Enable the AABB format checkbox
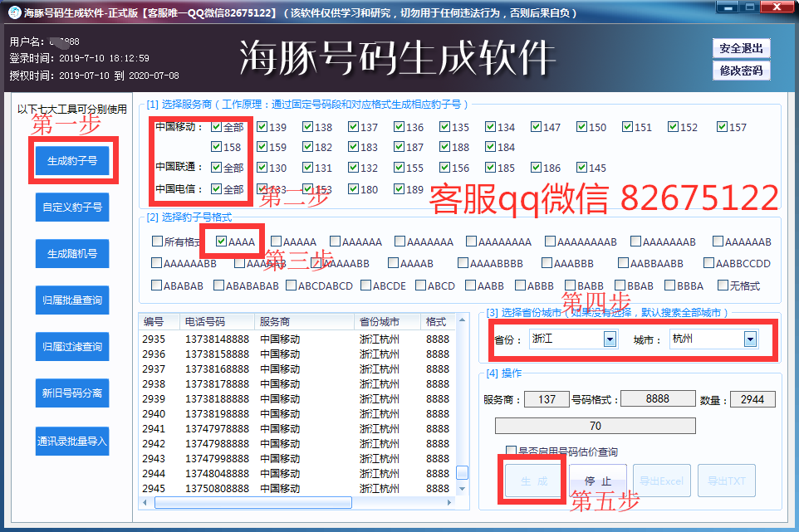This screenshot has width=799, height=532. pyautogui.click(x=471, y=286)
